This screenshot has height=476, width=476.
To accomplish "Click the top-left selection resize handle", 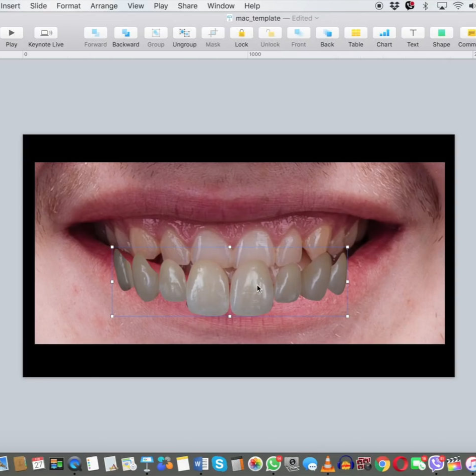I will tap(112, 247).
